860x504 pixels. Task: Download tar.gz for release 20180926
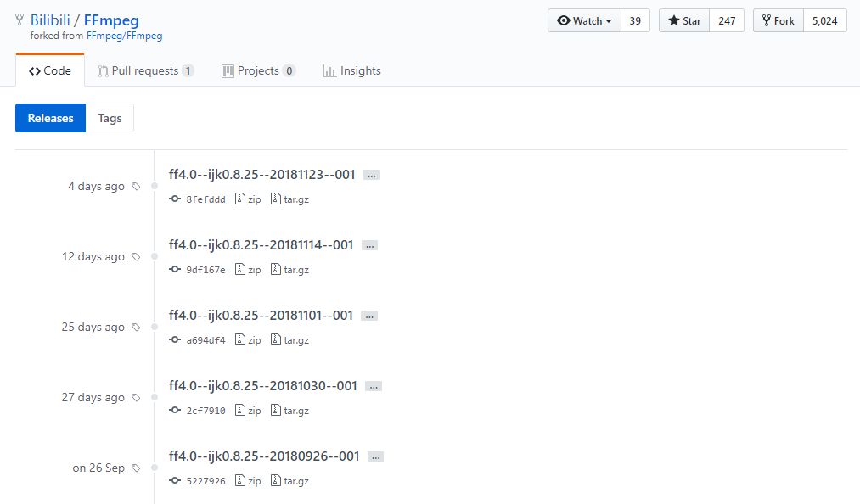coord(289,481)
